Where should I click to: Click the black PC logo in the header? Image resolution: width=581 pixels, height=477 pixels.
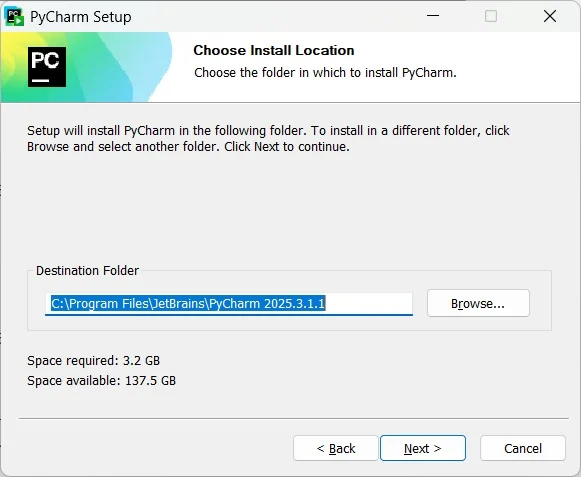pos(47,67)
